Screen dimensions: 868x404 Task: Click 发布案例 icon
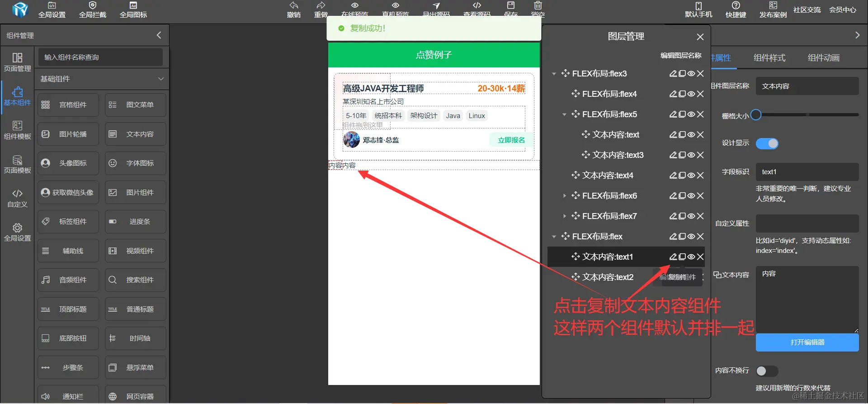tap(773, 5)
